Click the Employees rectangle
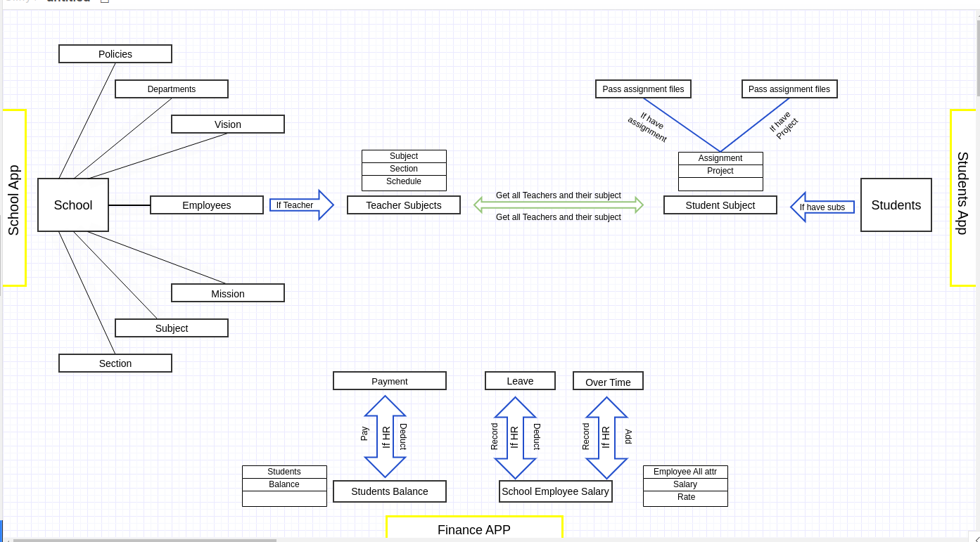The width and height of the screenshot is (980, 542). pyautogui.click(x=206, y=205)
